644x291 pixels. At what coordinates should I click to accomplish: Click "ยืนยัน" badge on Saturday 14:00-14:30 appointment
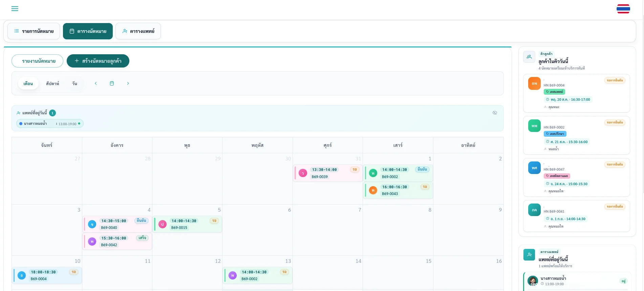[x=422, y=170]
